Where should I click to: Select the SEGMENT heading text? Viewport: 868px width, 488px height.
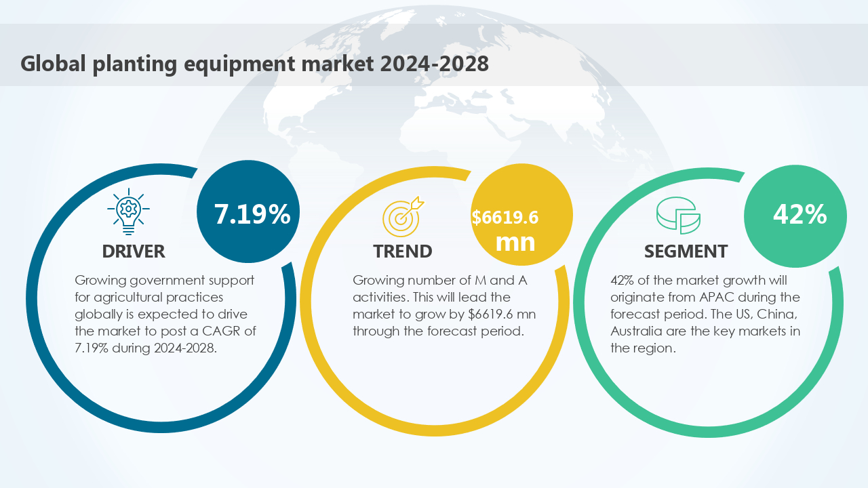(x=686, y=251)
